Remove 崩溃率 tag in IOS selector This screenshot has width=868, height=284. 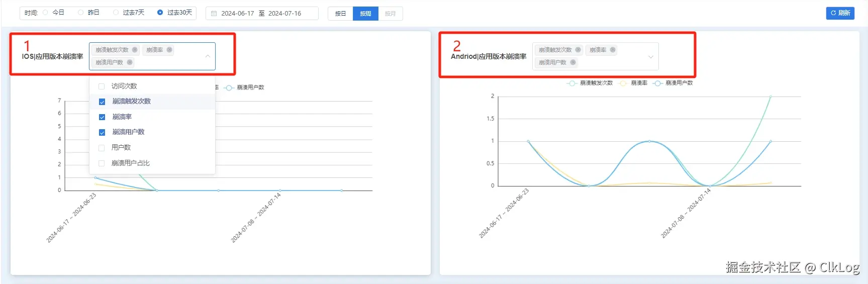169,50
